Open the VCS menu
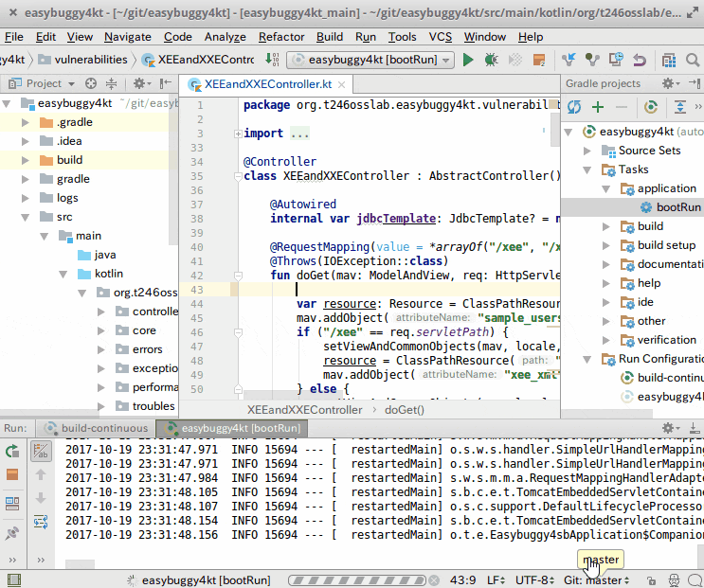 440,37
